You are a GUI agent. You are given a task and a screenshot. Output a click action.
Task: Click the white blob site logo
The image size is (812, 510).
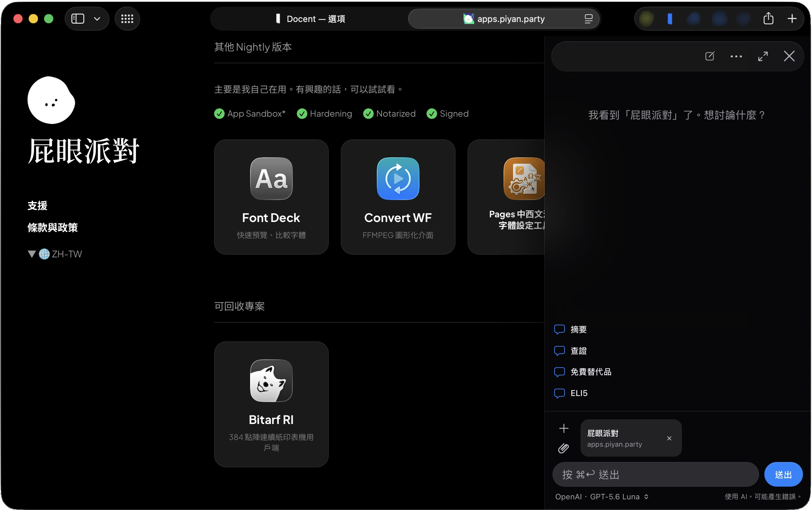[x=51, y=100]
